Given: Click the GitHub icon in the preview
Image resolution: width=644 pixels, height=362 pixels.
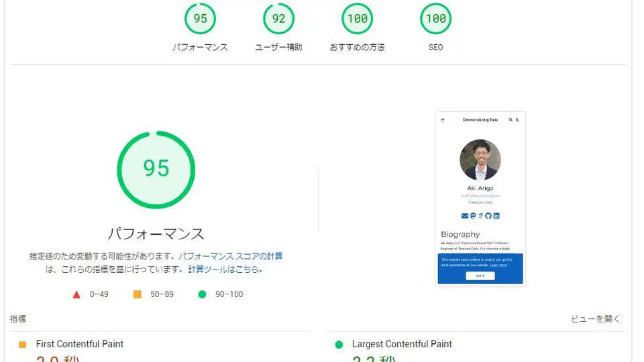Looking at the screenshot, I should tap(488, 216).
